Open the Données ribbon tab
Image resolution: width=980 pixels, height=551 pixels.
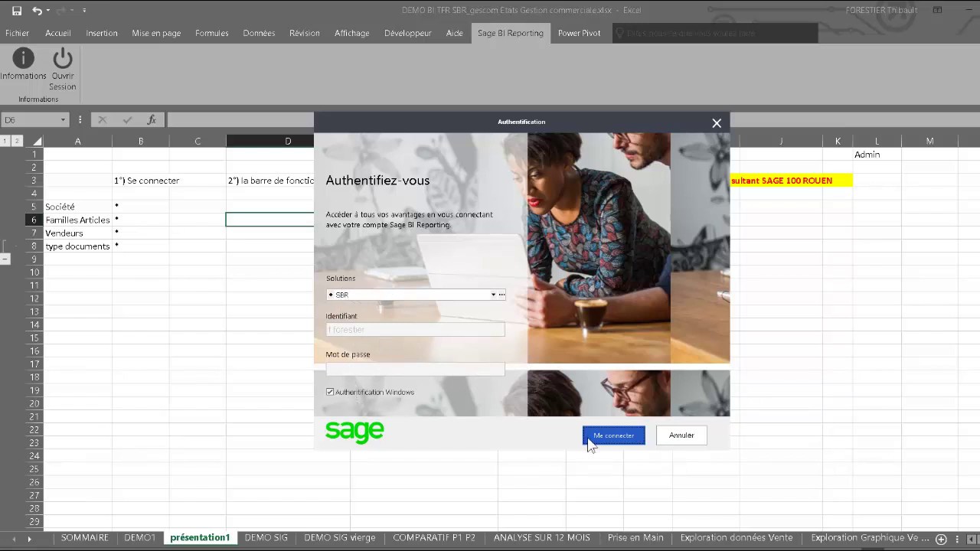click(259, 33)
